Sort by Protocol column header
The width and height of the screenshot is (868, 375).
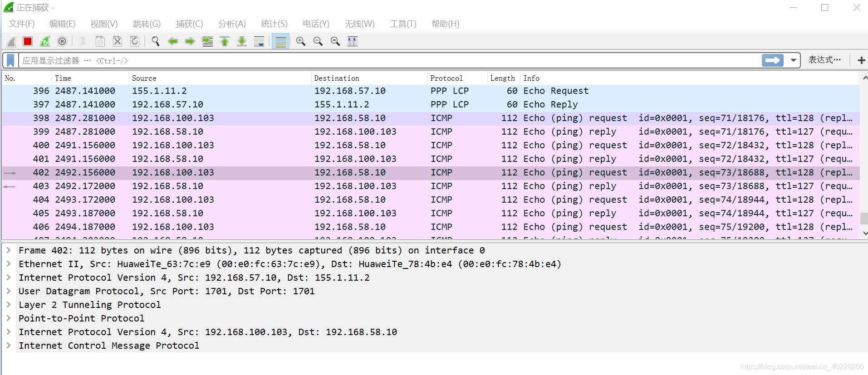click(x=457, y=78)
